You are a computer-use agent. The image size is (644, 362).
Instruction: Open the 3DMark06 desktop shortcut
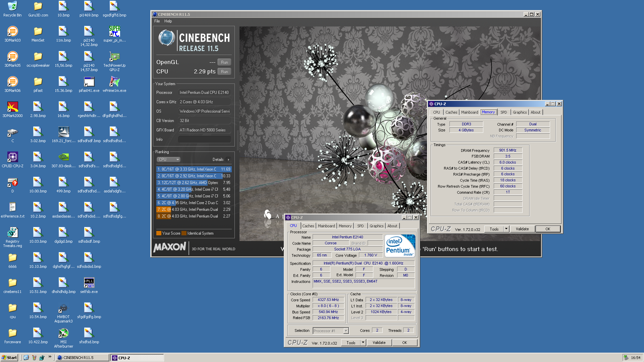click(x=12, y=84)
